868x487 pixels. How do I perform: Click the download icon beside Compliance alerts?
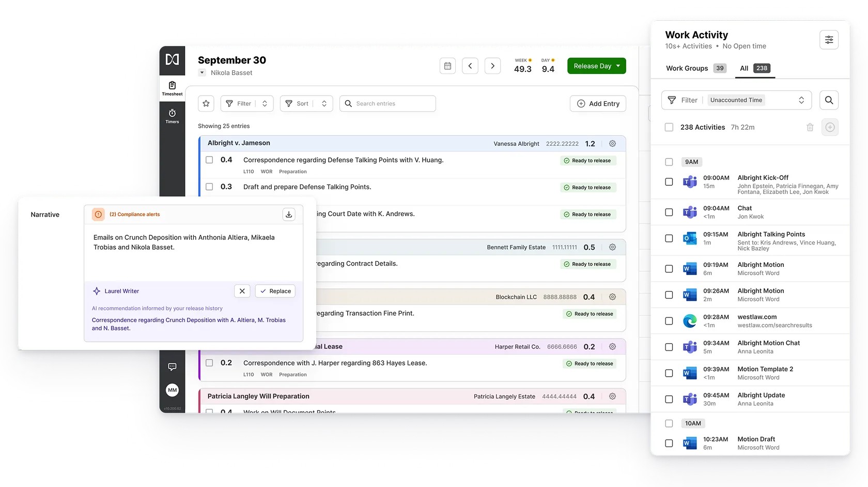(289, 215)
